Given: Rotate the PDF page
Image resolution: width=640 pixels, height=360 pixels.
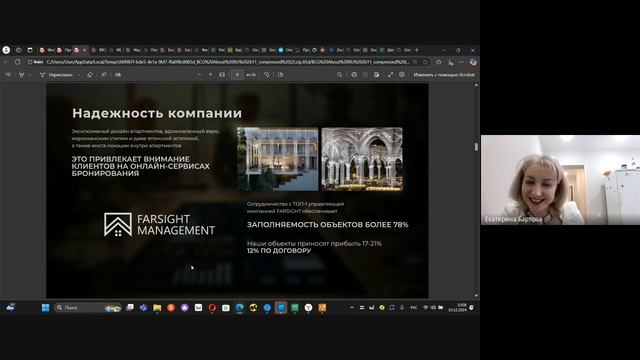Looking at the screenshot, I should 267,75.
